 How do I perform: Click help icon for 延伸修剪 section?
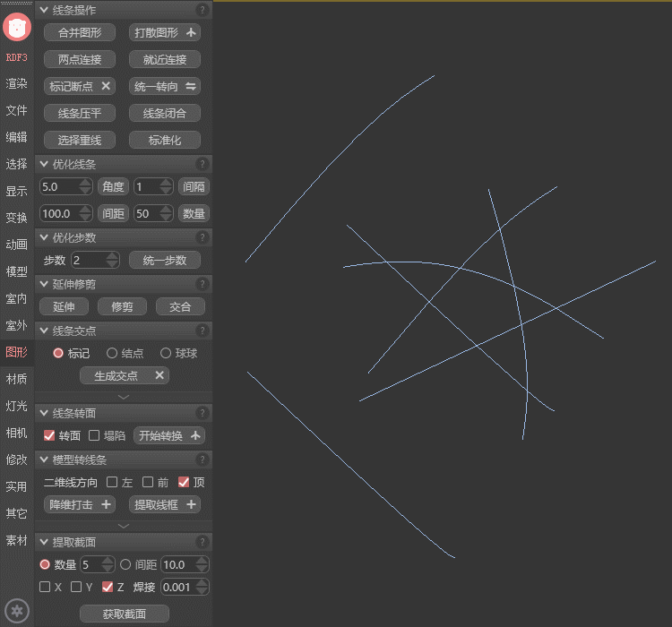tap(202, 284)
